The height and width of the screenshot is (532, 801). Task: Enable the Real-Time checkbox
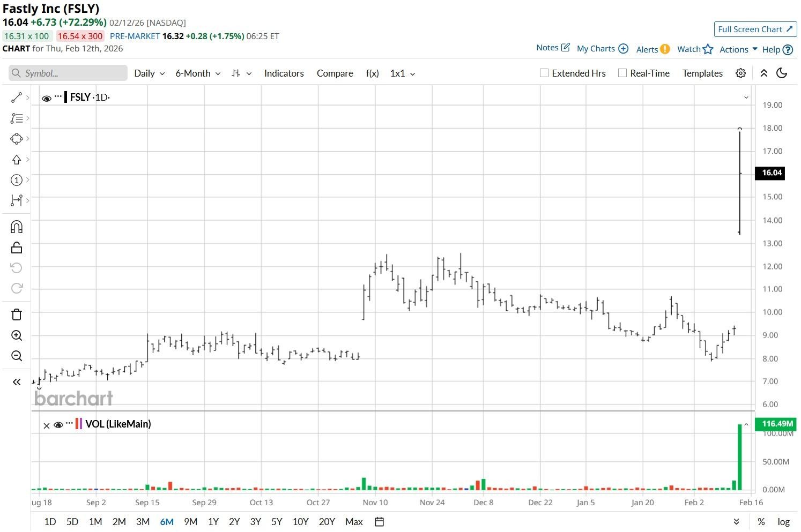pos(622,73)
